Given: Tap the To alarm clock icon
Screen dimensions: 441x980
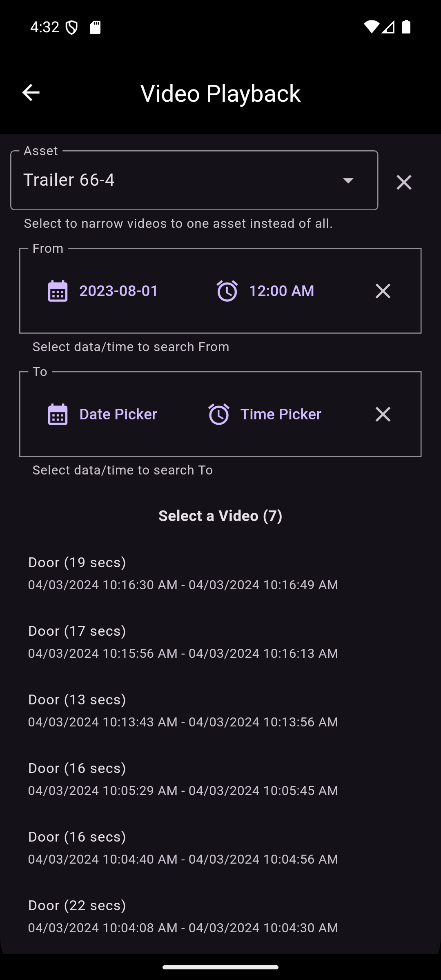Looking at the screenshot, I should click(x=219, y=414).
